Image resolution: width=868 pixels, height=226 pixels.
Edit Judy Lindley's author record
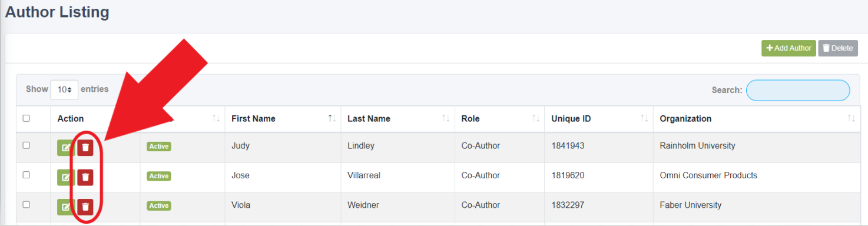click(x=65, y=147)
